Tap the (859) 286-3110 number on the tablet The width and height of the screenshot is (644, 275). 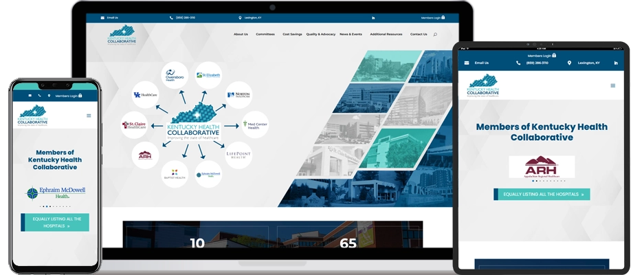537,63
